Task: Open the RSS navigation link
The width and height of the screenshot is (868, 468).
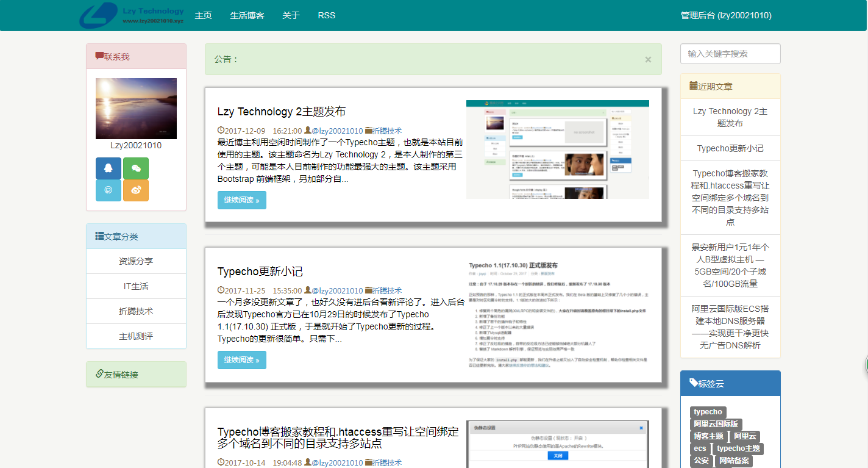Action: pos(327,15)
